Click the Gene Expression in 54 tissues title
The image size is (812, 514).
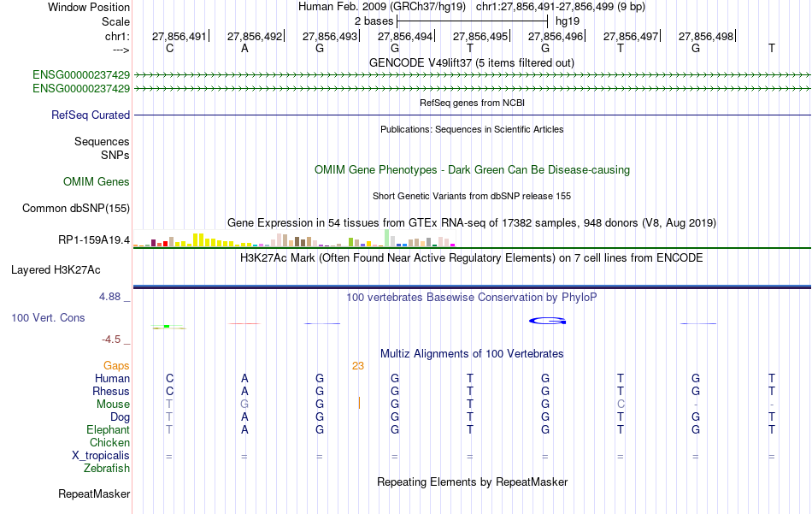472,223
